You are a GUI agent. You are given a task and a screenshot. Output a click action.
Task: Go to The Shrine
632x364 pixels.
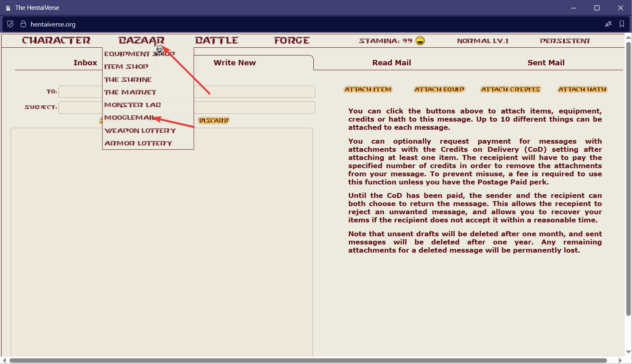[128, 80]
